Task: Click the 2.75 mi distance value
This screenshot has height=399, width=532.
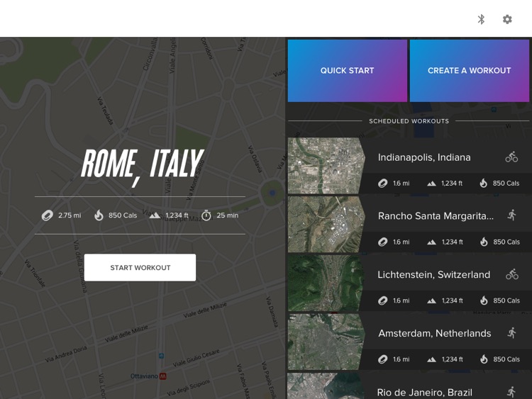Action: 70,215
